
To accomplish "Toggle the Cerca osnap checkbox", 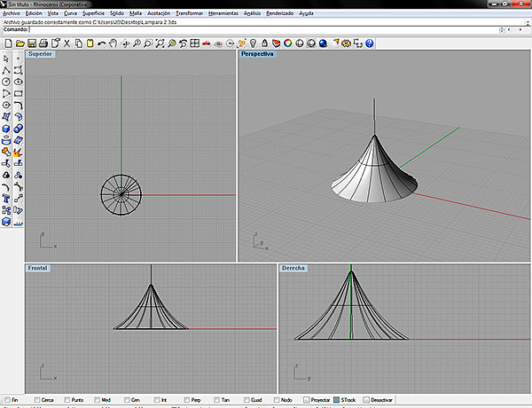I will click(x=35, y=401).
